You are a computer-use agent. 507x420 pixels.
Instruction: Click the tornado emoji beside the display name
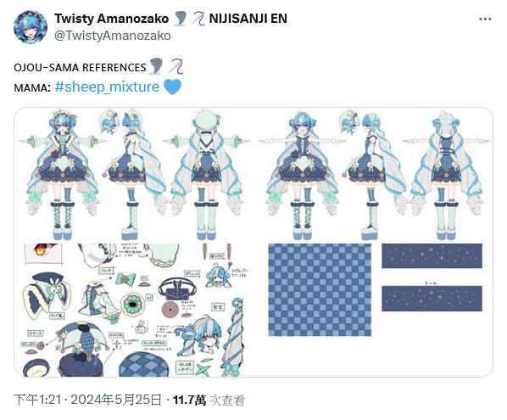point(180,19)
